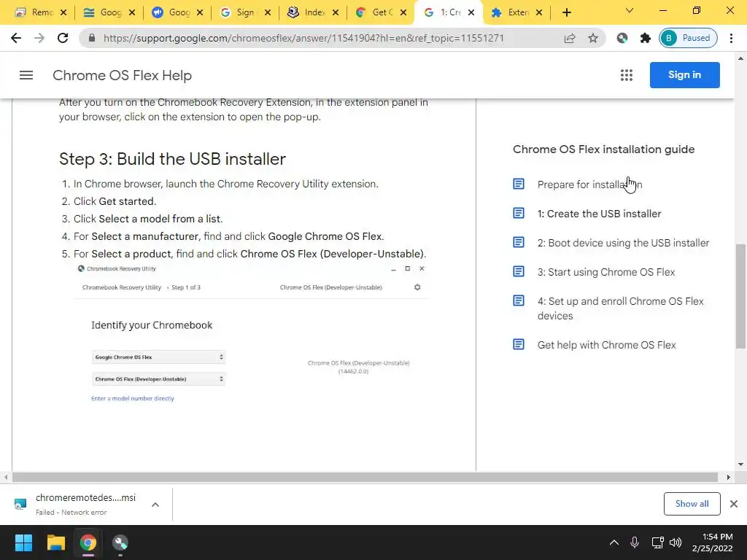Open the Developer-Unstable product dropdown

click(x=158, y=379)
